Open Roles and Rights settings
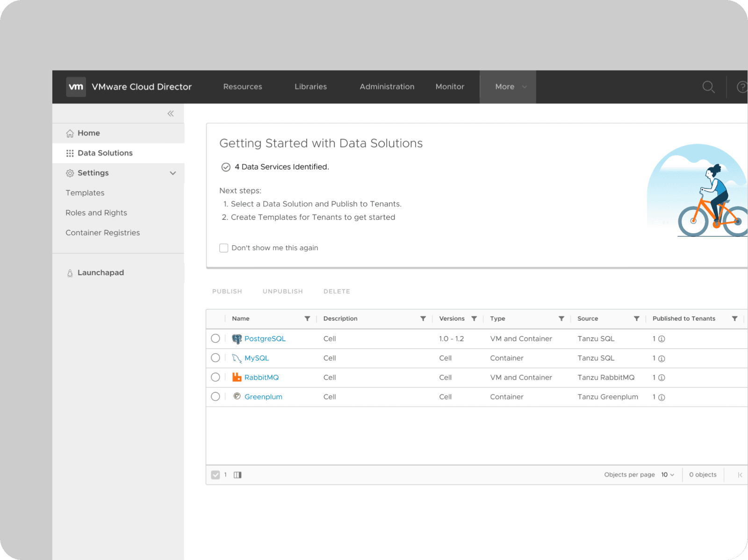The image size is (748, 560). pyautogui.click(x=96, y=213)
